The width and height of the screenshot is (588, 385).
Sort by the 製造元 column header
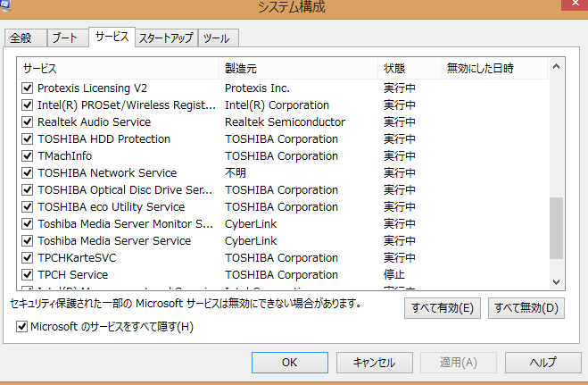(x=299, y=68)
